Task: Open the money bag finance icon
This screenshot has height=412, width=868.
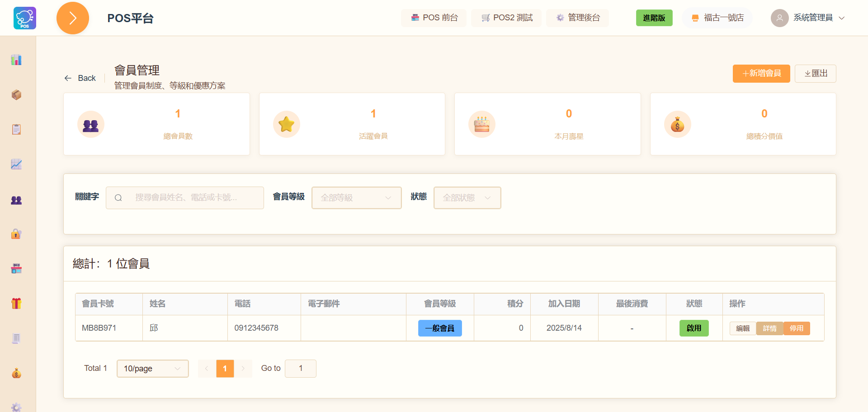Action: [16, 373]
